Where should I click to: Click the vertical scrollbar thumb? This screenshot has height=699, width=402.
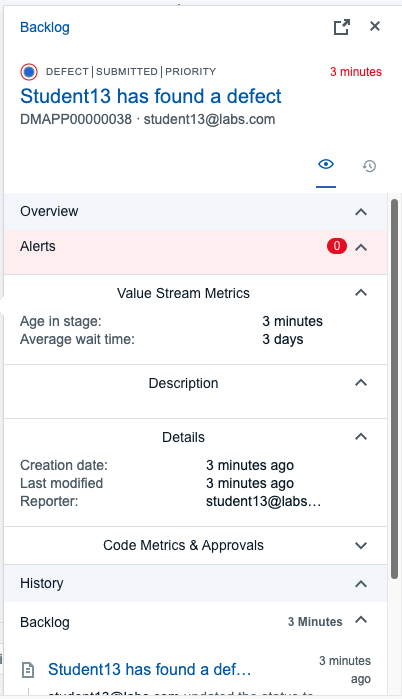pos(394,389)
